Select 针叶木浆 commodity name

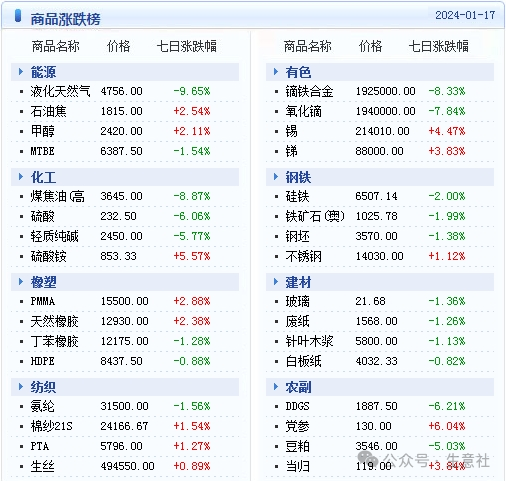click(309, 341)
